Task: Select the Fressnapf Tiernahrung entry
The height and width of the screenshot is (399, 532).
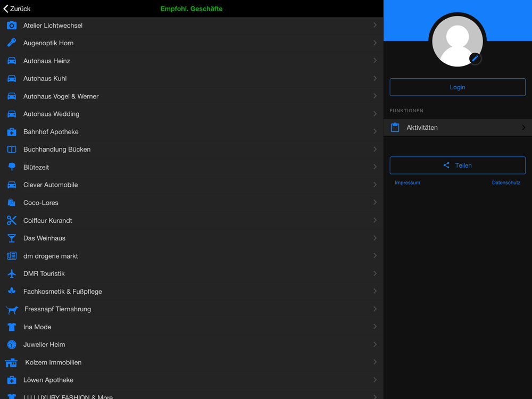Action: [192, 309]
